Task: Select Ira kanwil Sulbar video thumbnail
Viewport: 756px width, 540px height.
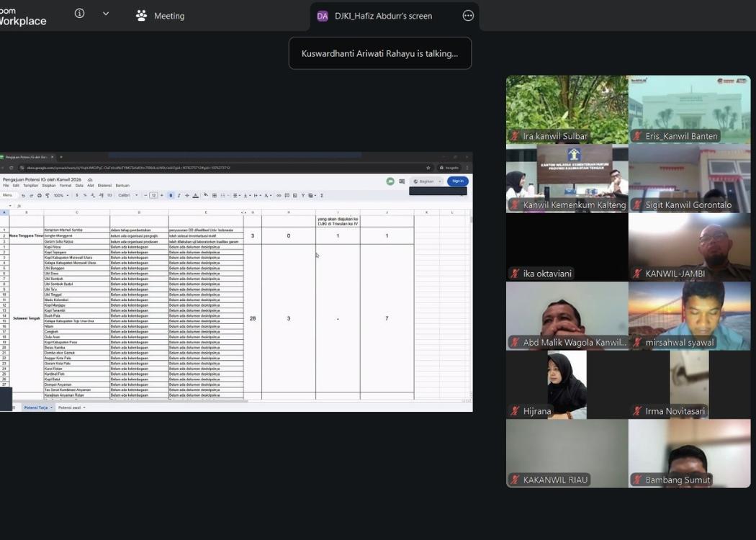Action: click(x=567, y=109)
